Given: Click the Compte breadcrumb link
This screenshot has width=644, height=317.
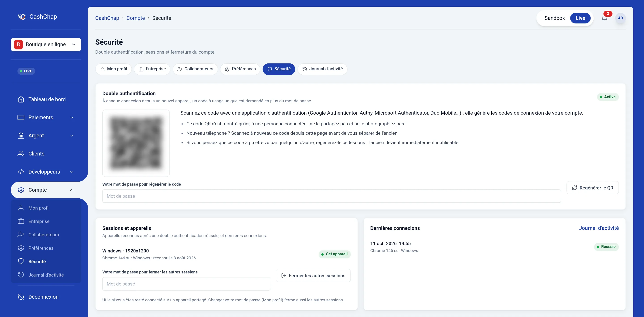Looking at the screenshot, I should pos(136,18).
